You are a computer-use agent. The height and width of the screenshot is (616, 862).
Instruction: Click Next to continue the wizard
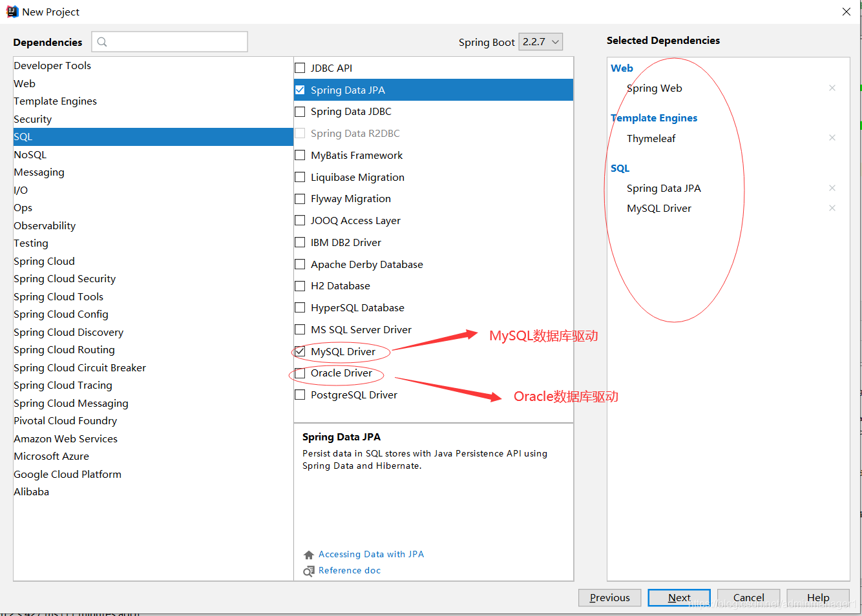[679, 598]
